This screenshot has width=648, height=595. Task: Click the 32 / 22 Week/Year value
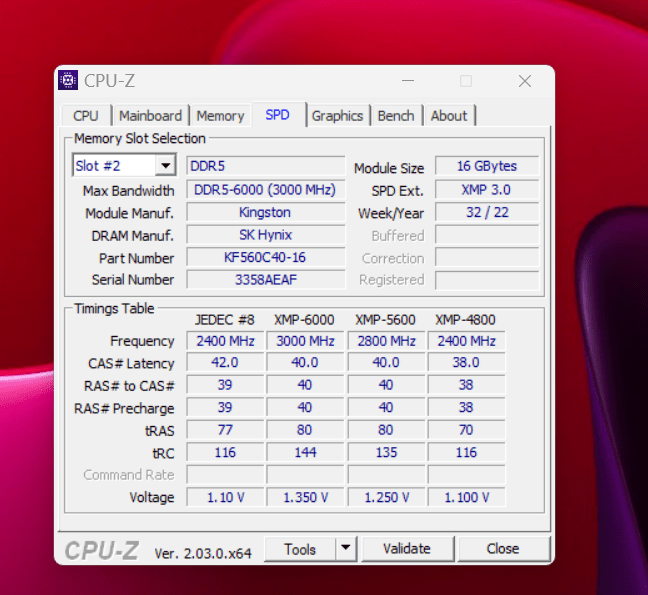[x=487, y=212]
